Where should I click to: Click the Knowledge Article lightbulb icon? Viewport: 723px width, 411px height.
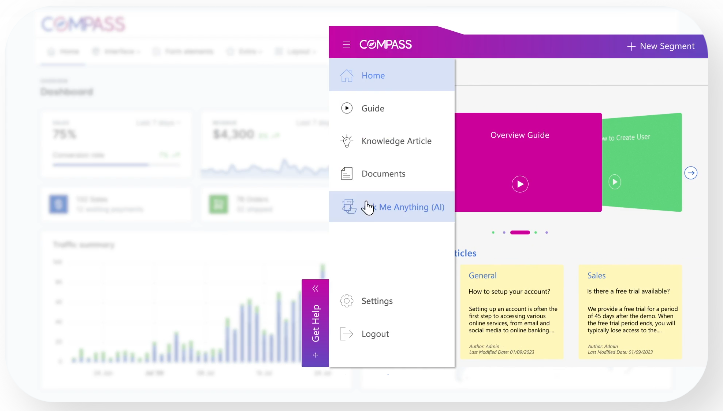coord(346,141)
